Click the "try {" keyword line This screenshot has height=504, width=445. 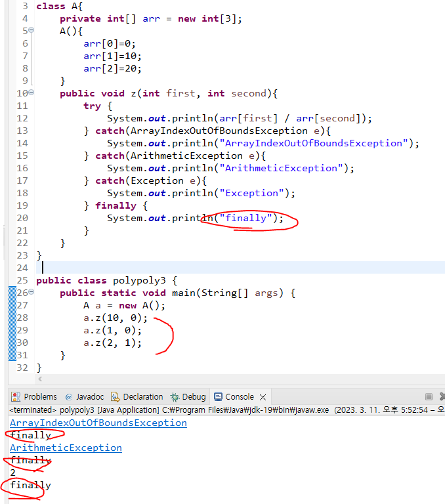[98, 106]
